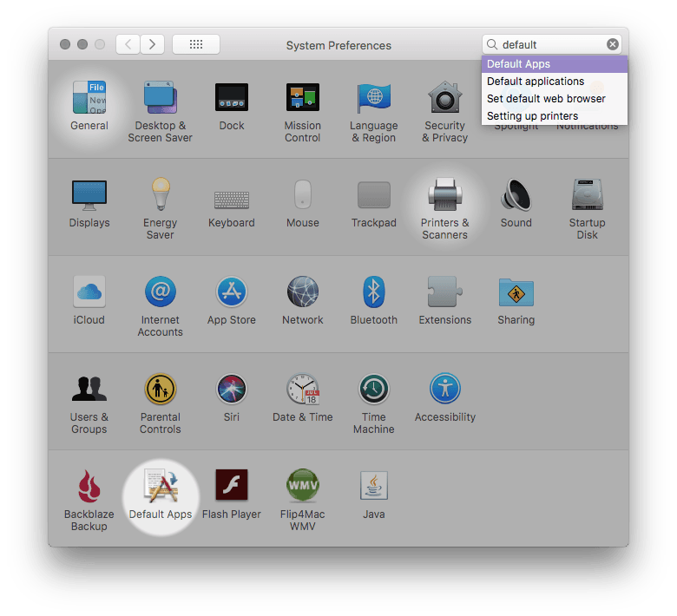Click into the search field containing default
This screenshot has height=616, width=677.
[552, 44]
